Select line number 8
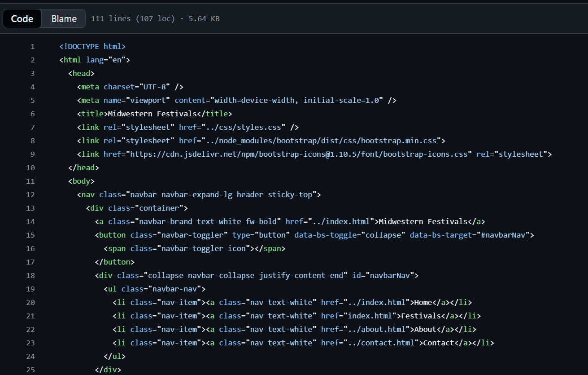 [32, 141]
